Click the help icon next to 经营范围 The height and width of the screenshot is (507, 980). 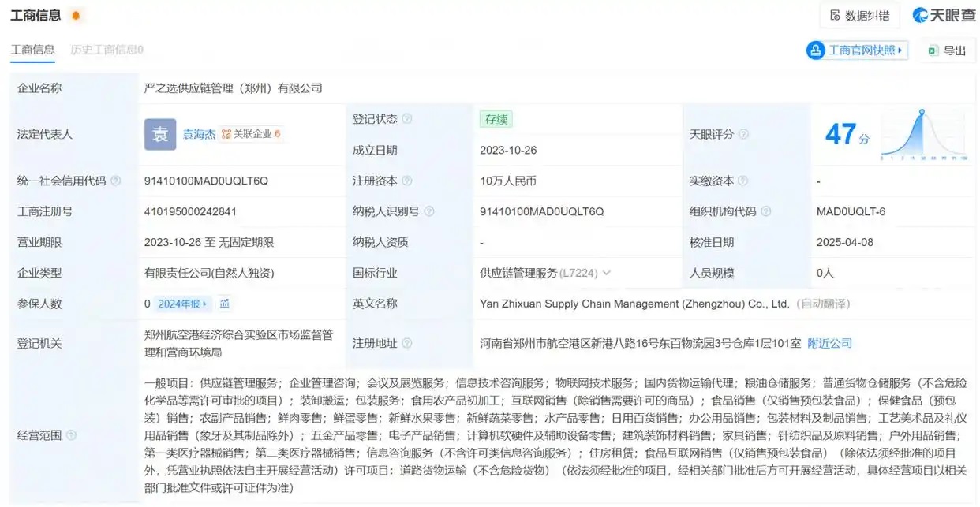[x=72, y=435]
